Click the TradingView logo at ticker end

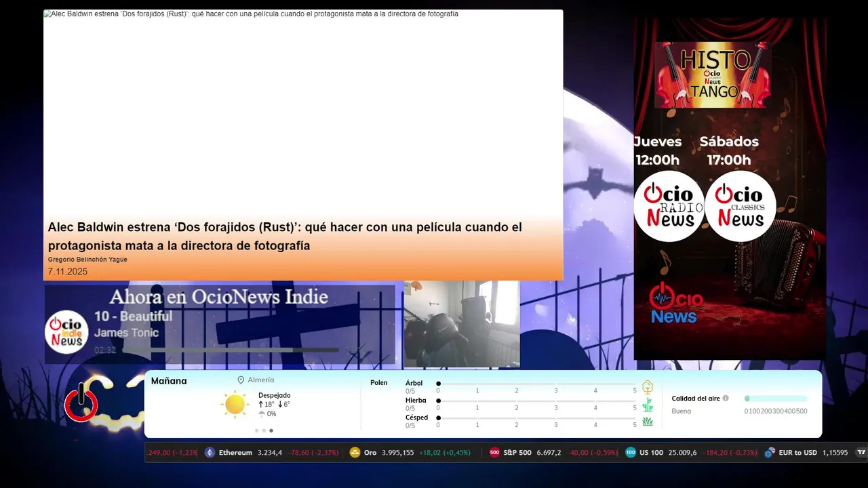pyautogui.click(x=861, y=453)
